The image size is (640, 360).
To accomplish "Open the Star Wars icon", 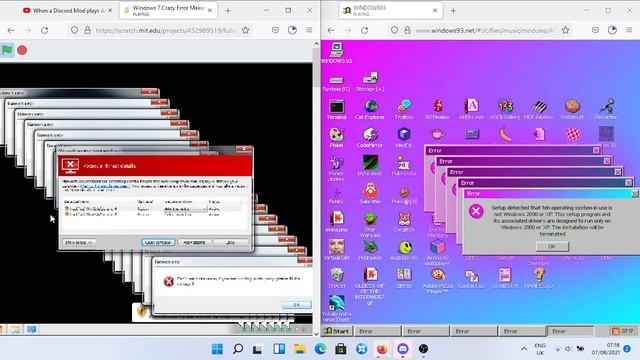I will 370,224.
